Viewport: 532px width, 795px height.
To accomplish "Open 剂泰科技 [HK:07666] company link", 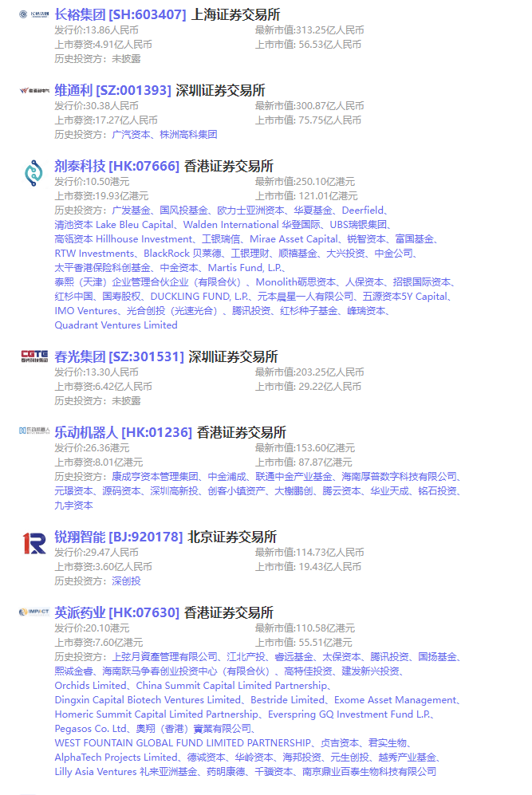I will tap(117, 166).
